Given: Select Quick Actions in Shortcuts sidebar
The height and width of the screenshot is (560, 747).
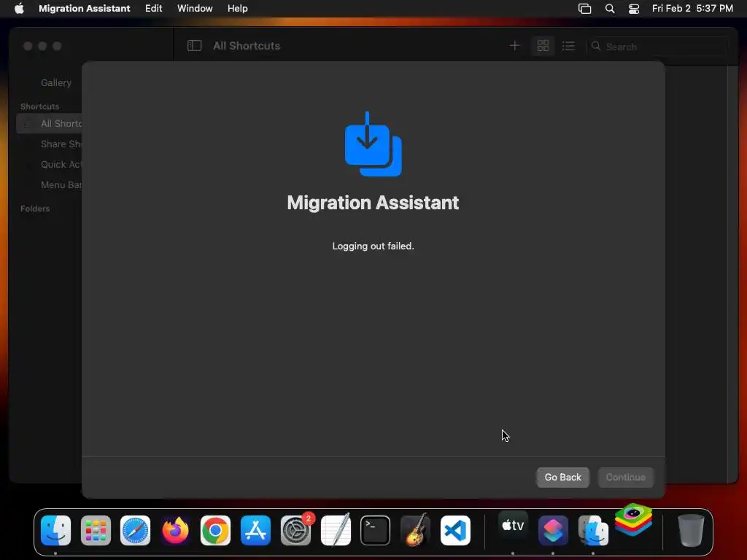Looking at the screenshot, I should click(61, 164).
